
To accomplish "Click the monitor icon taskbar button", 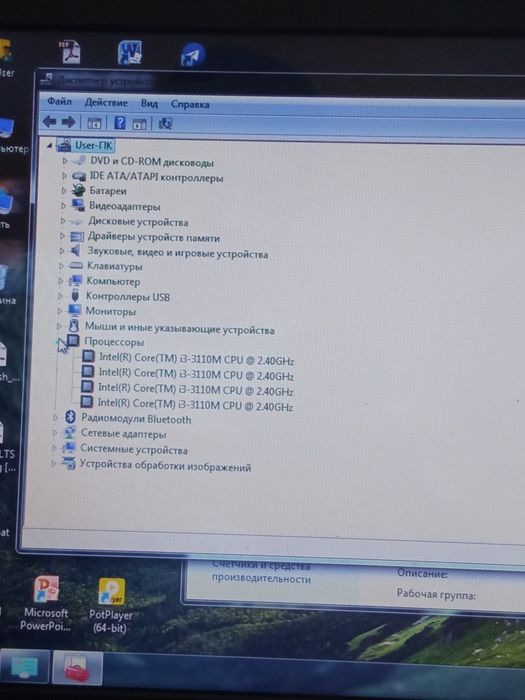I will 25,667.
